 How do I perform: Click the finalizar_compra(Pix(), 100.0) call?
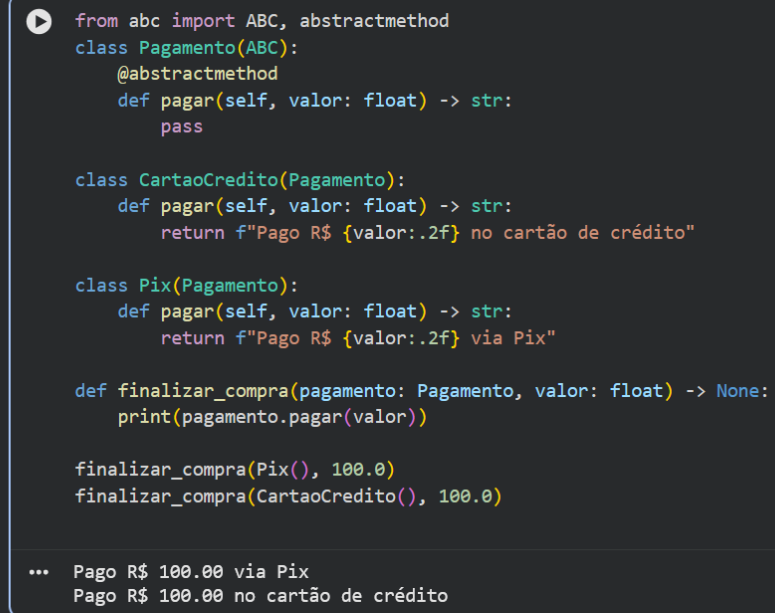click(x=234, y=469)
